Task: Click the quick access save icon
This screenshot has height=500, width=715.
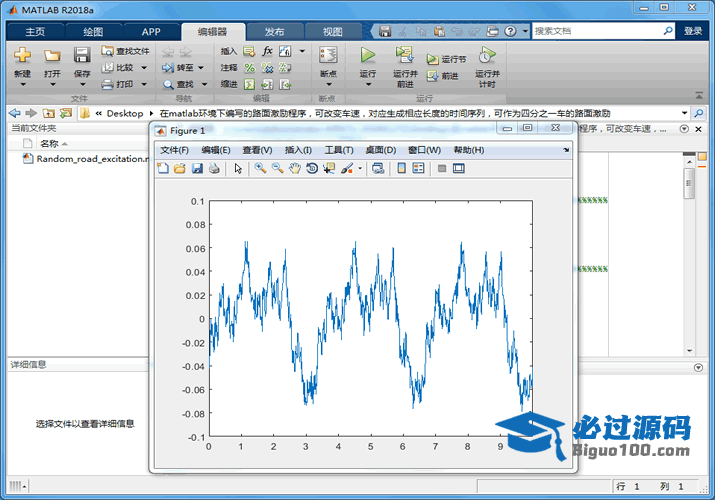Action: tap(385, 31)
